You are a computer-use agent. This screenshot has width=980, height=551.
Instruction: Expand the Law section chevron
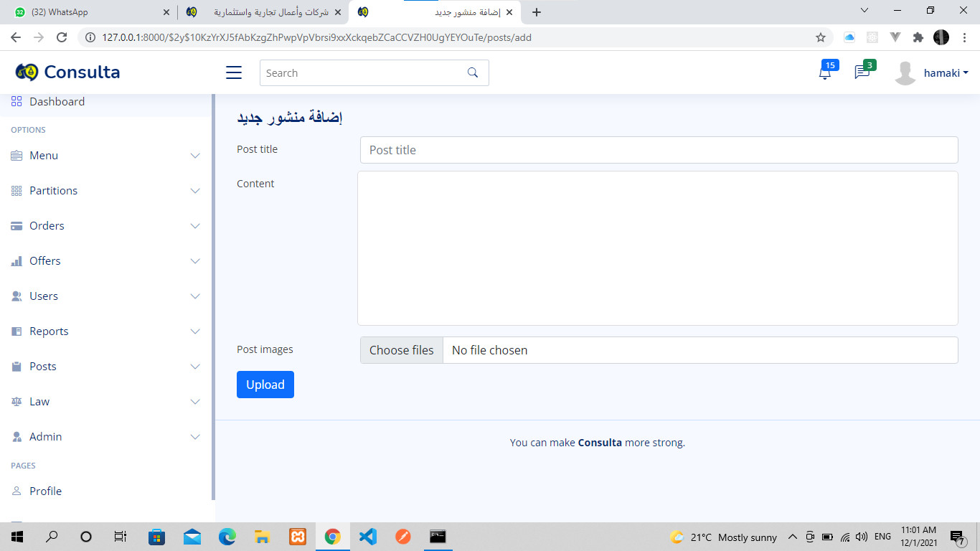click(195, 402)
